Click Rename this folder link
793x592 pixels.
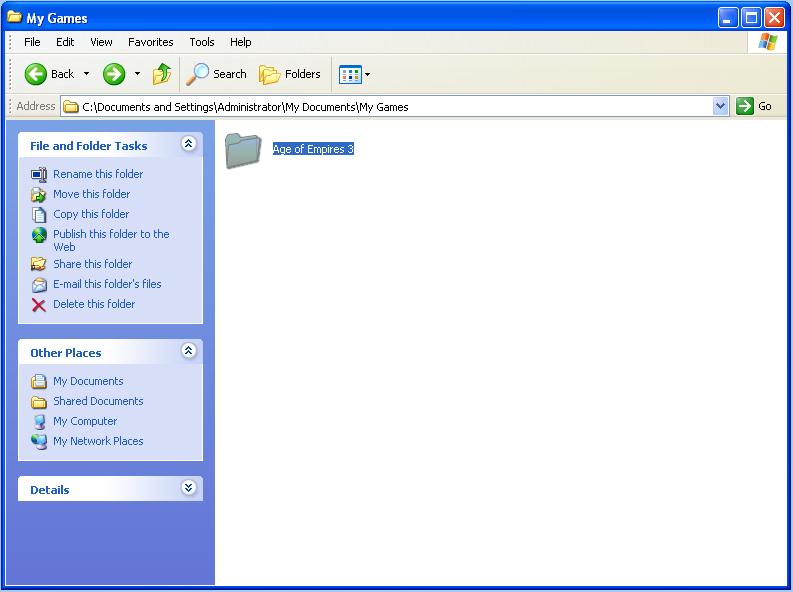(x=98, y=174)
